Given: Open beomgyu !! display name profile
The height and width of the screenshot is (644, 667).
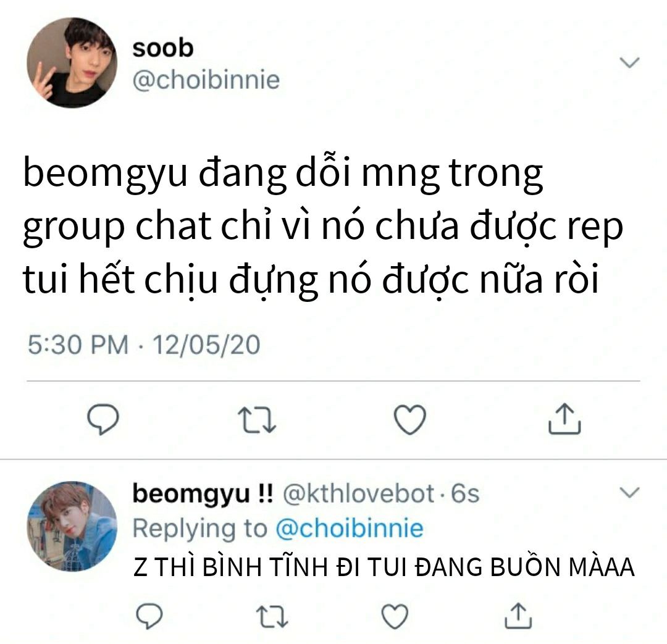Looking at the screenshot, I should coord(203,495).
